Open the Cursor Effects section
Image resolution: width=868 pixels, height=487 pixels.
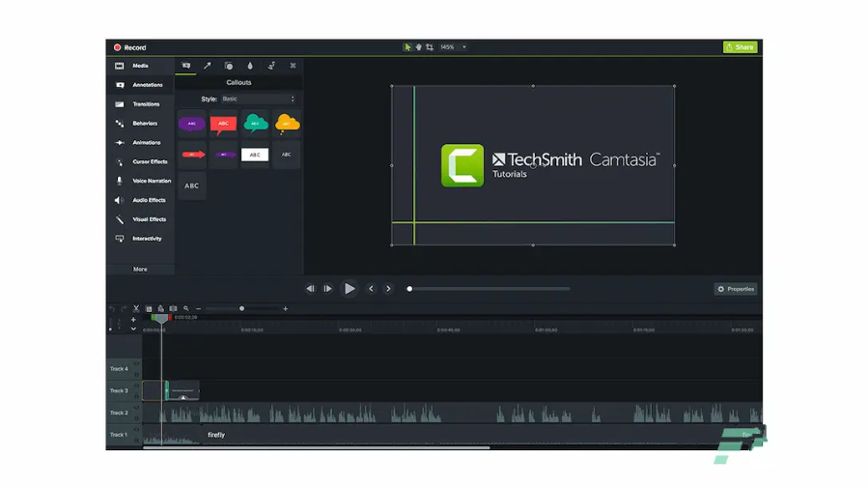pyautogui.click(x=140, y=161)
